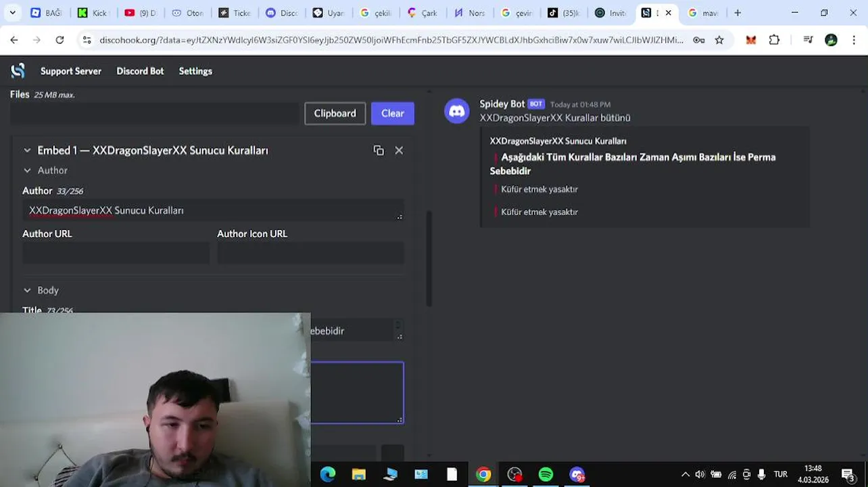Image resolution: width=868 pixels, height=487 pixels.
Task: Open the Chrome profile avatar
Action: click(831, 40)
